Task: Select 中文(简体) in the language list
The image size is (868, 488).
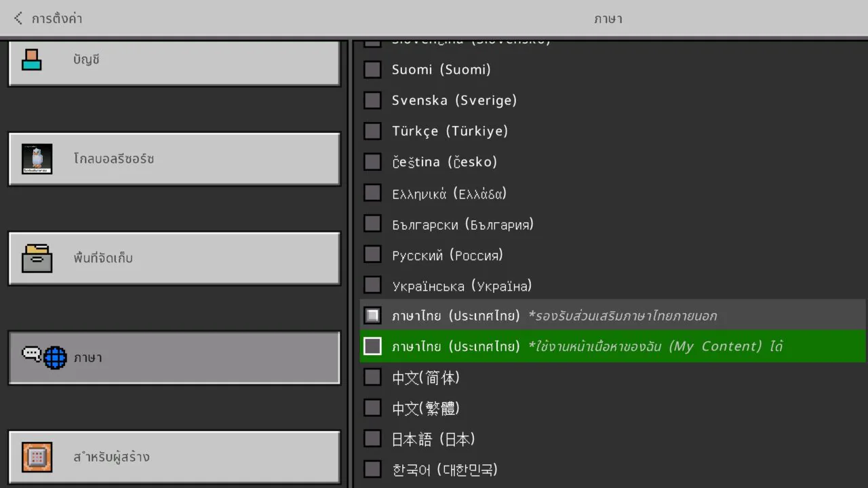Action: coord(372,377)
